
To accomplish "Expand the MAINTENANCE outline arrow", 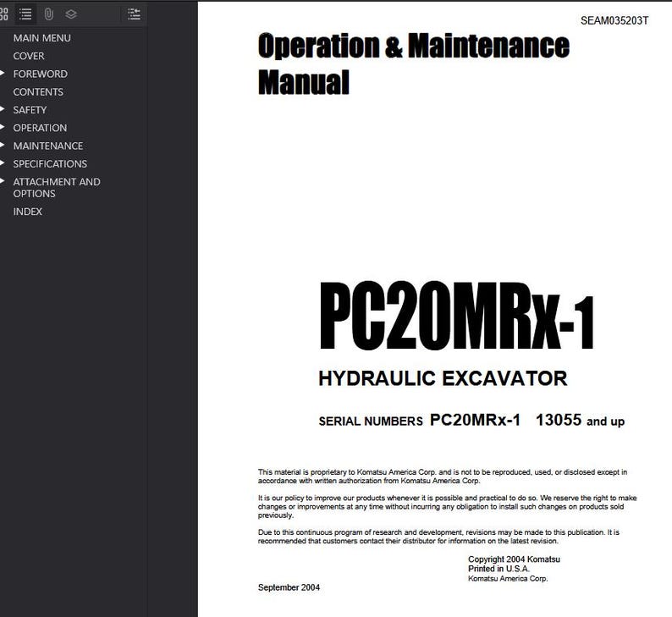I will pos(3,146).
